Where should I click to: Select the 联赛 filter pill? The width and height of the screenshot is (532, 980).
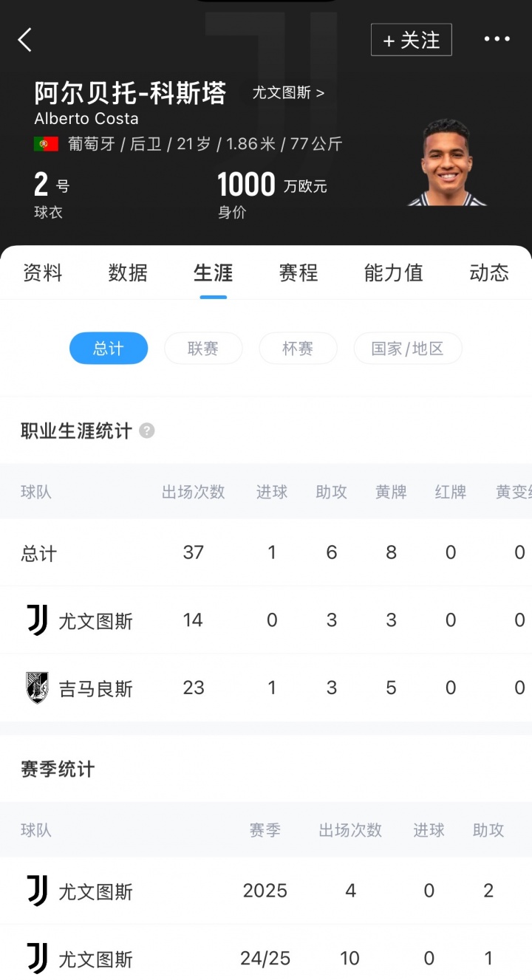(203, 349)
